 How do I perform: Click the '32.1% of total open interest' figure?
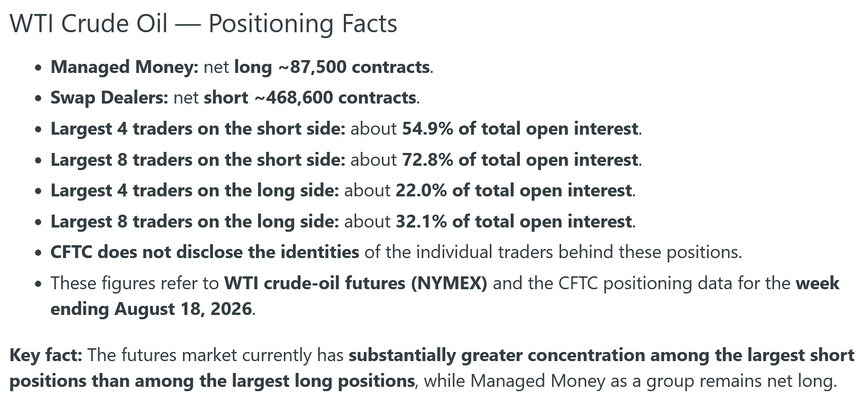tap(514, 222)
